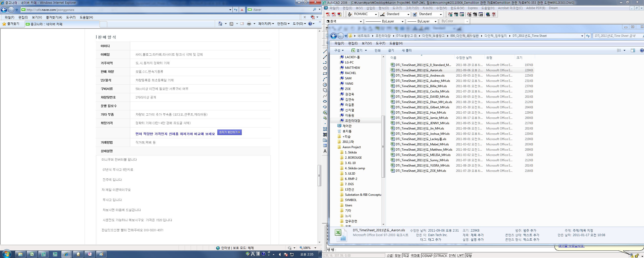The height and width of the screenshot is (258, 644).
Task: Select the AutoCAD Arc draw tool
Action: (x=325, y=79)
